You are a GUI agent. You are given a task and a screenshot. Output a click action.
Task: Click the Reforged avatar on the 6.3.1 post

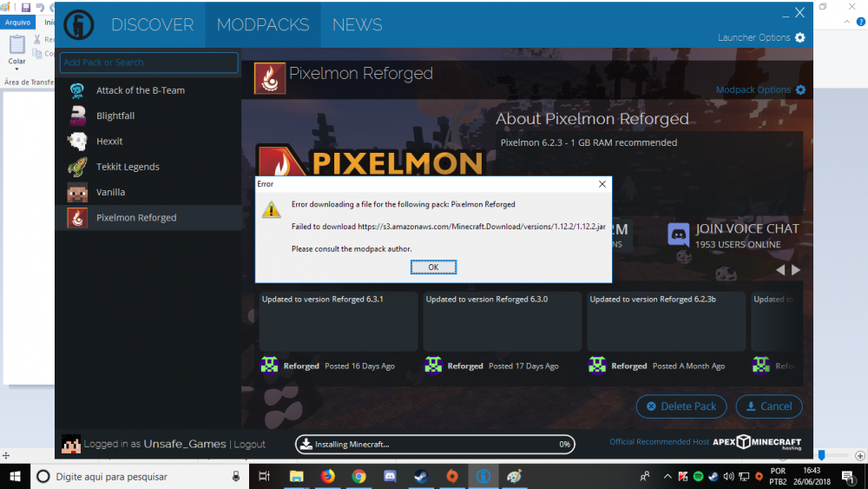pos(270,366)
